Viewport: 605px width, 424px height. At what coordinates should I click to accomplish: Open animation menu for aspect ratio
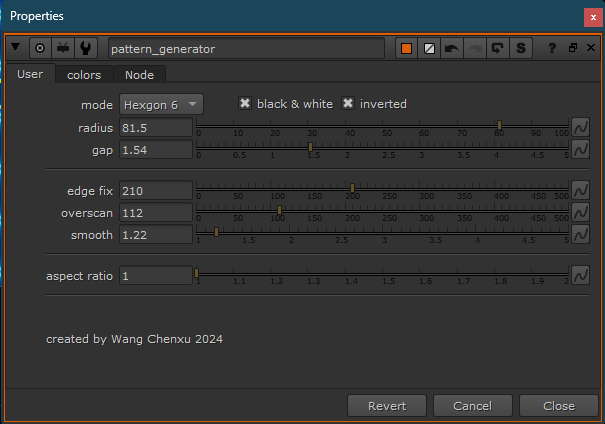[x=580, y=275]
